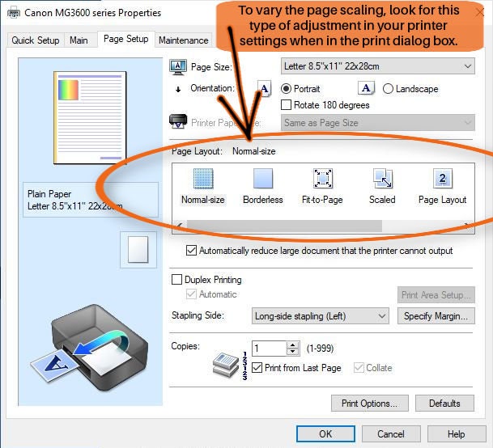Open Print Options dialog
493x448 pixels.
[x=370, y=403]
